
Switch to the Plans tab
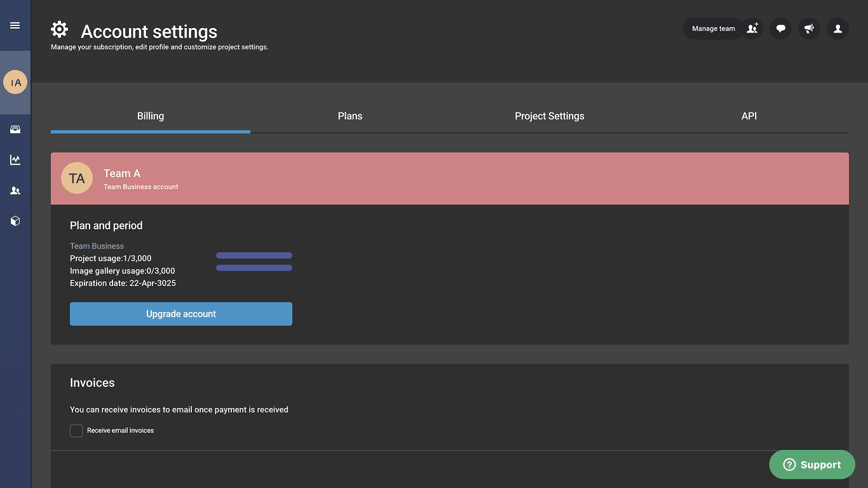[350, 116]
